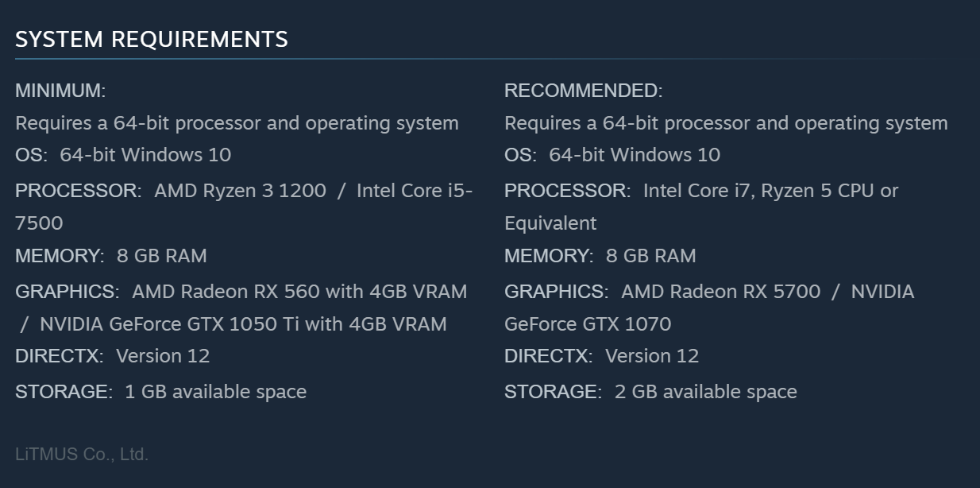Click the LiTMUS Co., Ltd. copyright text

tap(82, 455)
